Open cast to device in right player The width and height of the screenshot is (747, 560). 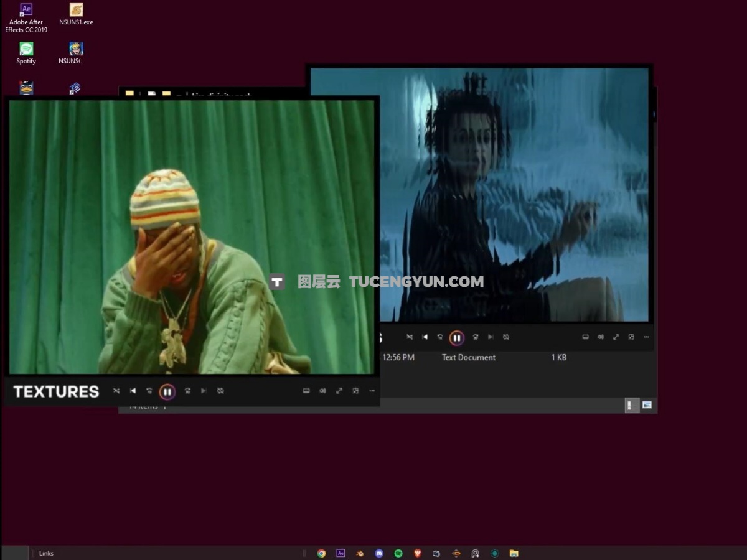[586, 337]
